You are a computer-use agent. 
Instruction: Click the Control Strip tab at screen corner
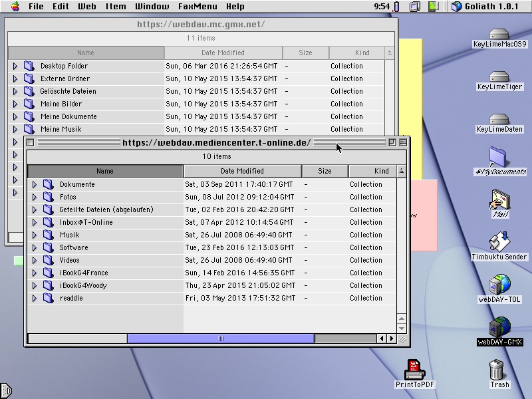click(6, 391)
